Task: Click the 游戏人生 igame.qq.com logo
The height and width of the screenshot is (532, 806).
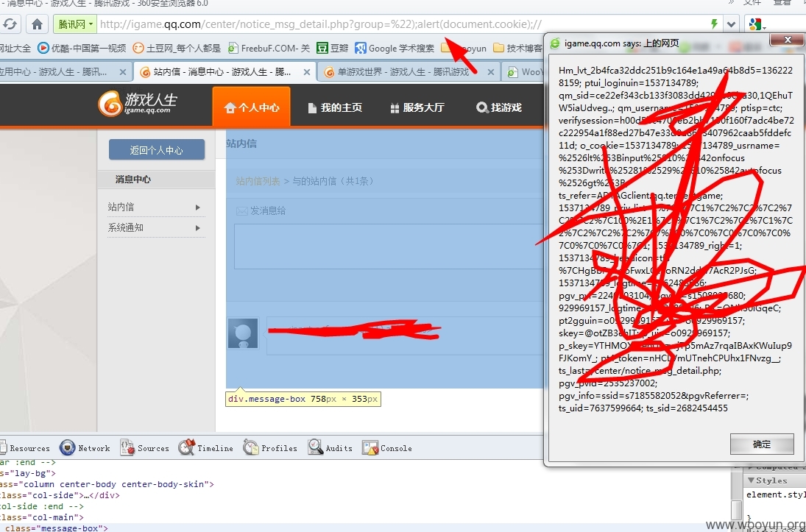Action: [x=138, y=104]
